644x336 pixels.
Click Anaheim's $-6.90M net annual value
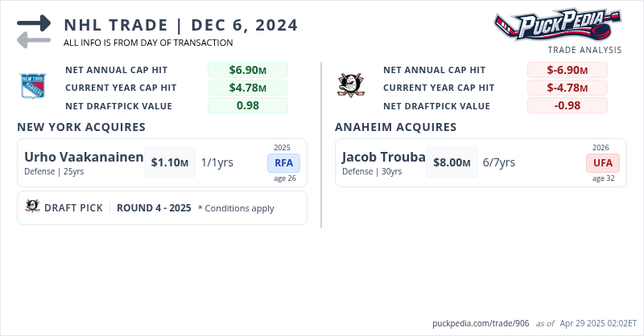point(567,70)
